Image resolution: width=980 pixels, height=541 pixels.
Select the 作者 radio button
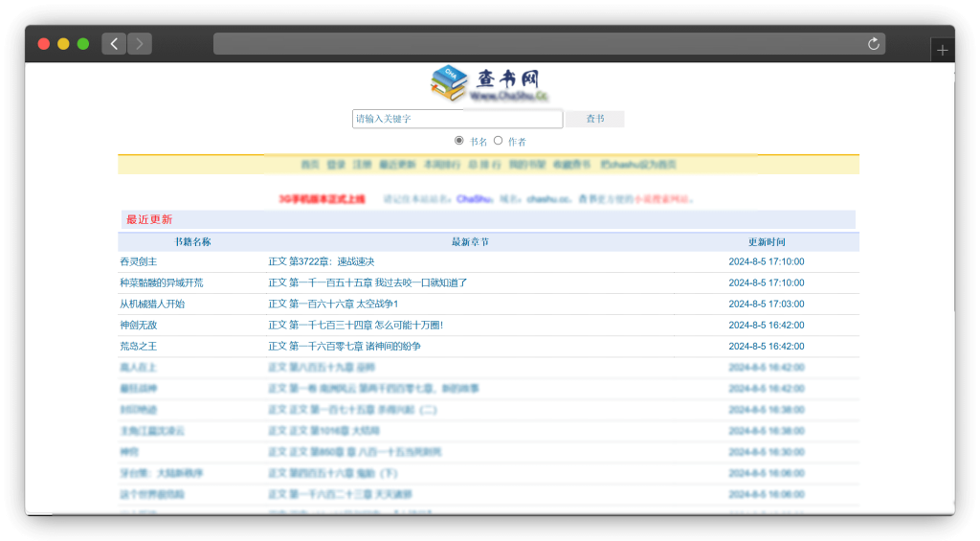(498, 141)
